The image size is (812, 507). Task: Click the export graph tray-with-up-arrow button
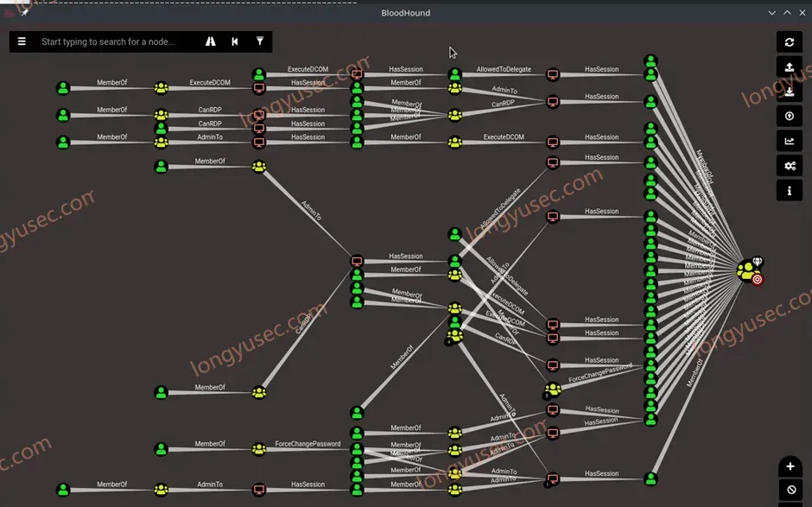pyautogui.click(x=790, y=67)
